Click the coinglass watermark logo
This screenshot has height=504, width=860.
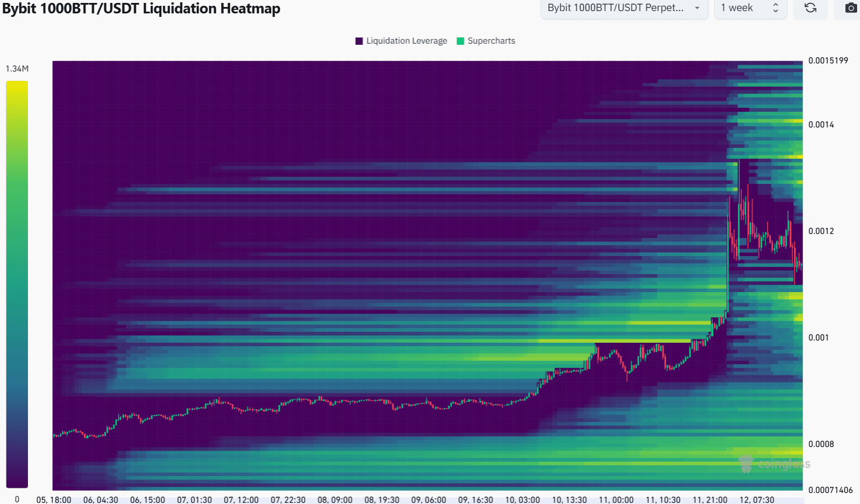774,464
